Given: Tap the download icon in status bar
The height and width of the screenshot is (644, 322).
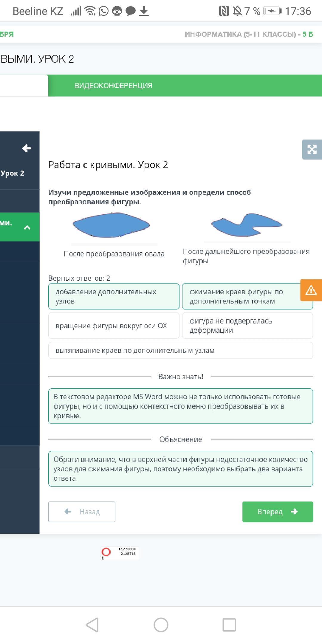Looking at the screenshot, I should [x=144, y=11].
